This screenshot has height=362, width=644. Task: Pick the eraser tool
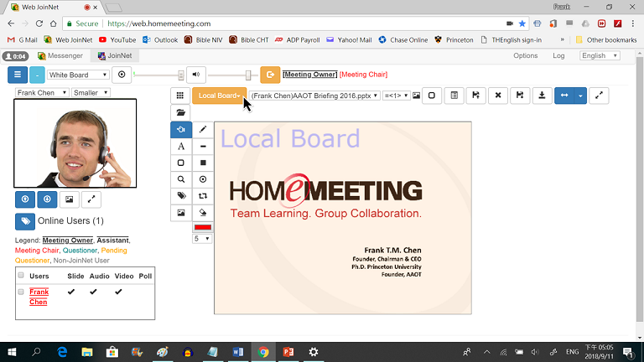(x=203, y=212)
